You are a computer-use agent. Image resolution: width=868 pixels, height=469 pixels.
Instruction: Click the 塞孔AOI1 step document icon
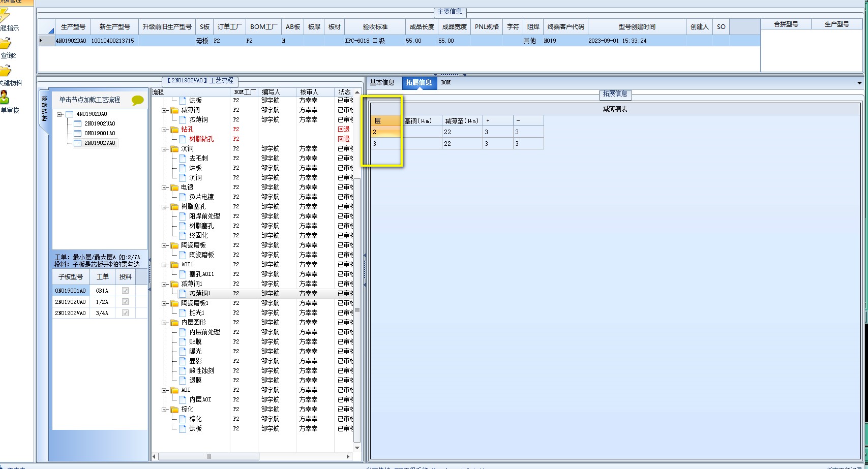(x=183, y=274)
